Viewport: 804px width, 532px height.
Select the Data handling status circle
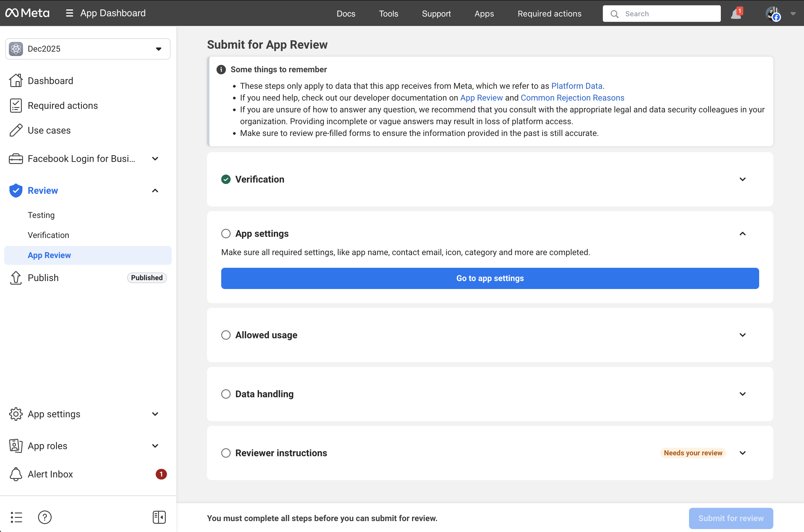tap(226, 394)
